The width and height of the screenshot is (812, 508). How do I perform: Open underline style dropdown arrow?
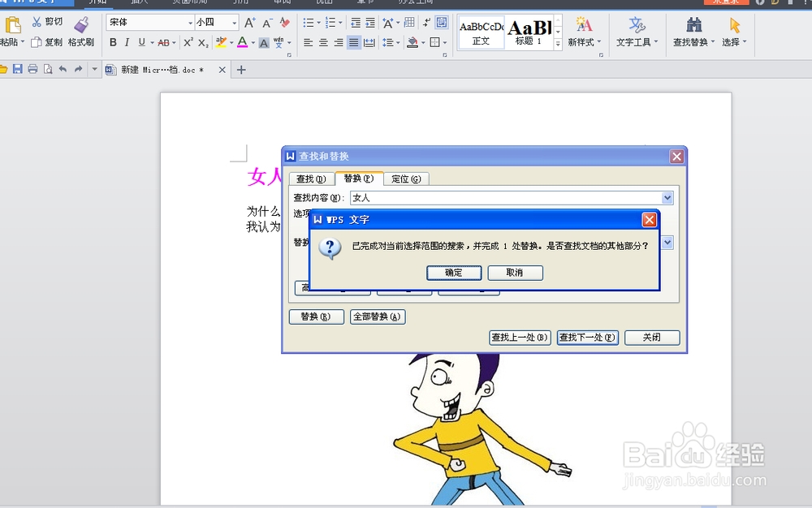(x=153, y=42)
